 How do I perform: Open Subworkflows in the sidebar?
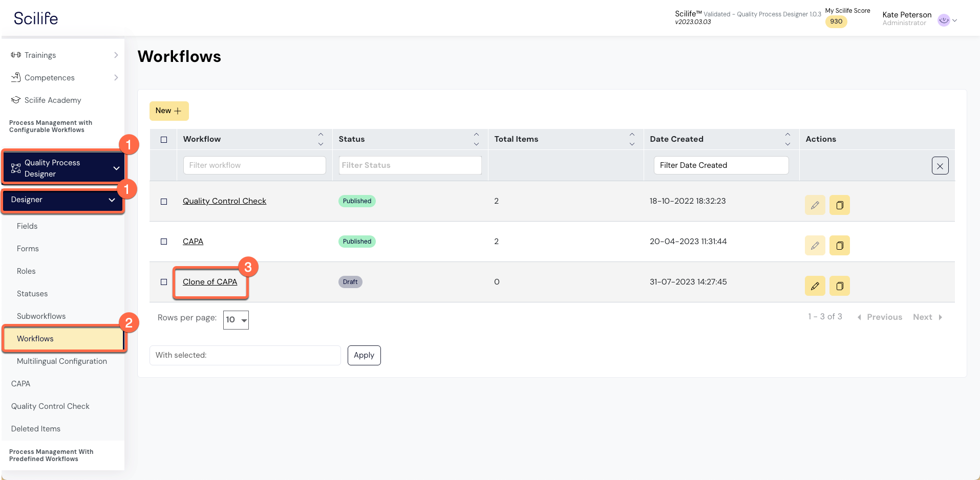(41, 316)
